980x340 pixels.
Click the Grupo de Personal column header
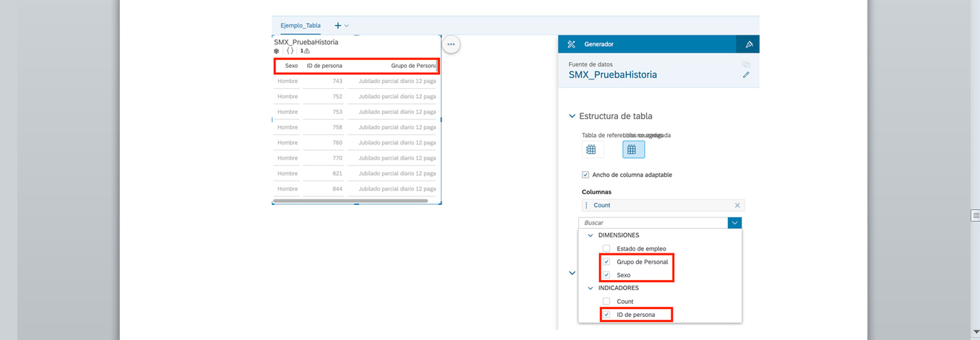coord(413,66)
